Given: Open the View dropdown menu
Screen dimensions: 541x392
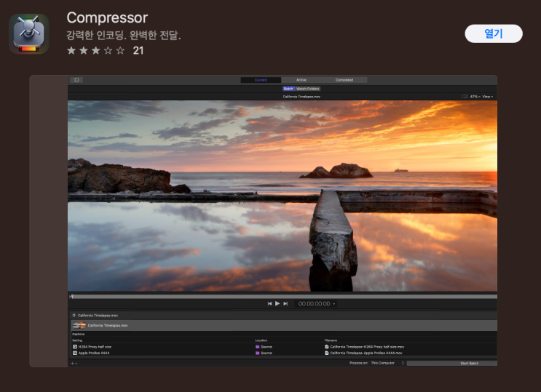Looking at the screenshot, I should [x=488, y=97].
